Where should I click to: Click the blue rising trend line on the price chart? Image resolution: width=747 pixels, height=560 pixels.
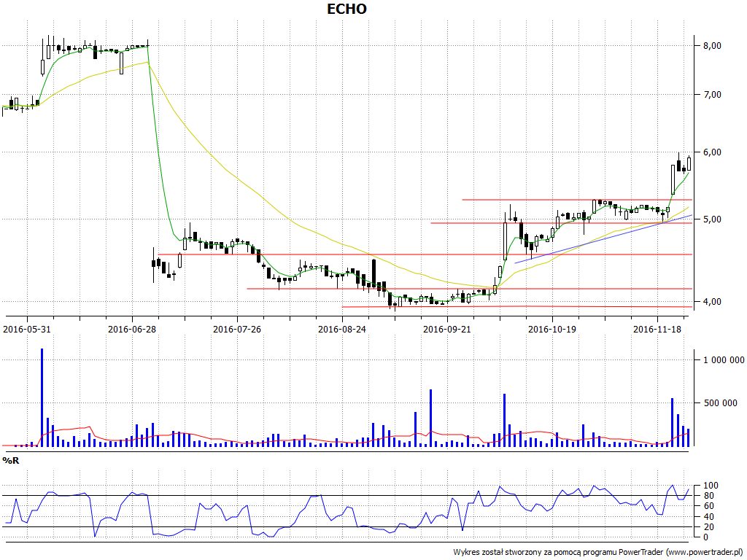(x=603, y=239)
